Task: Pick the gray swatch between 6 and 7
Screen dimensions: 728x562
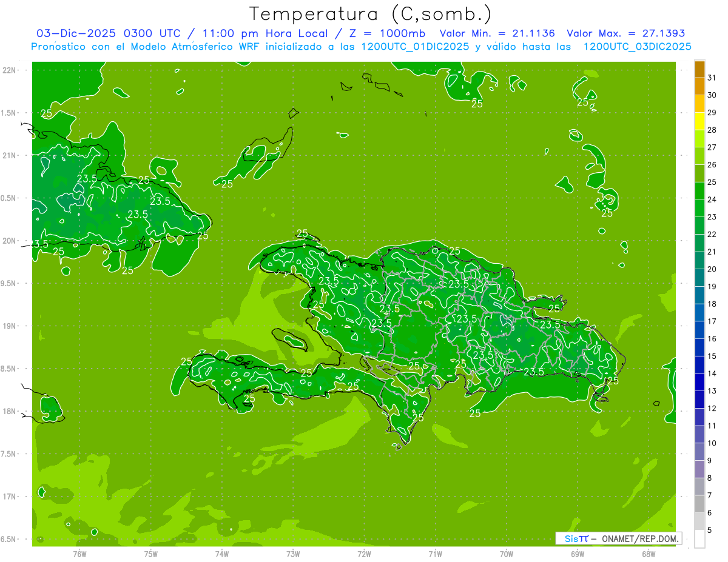Action: pyautogui.click(x=699, y=504)
